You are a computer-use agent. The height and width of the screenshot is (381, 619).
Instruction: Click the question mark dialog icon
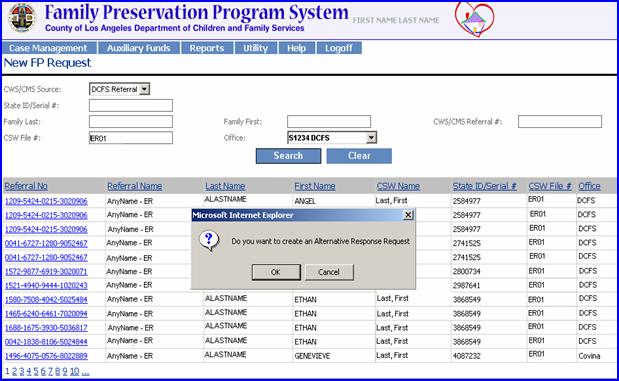click(209, 240)
